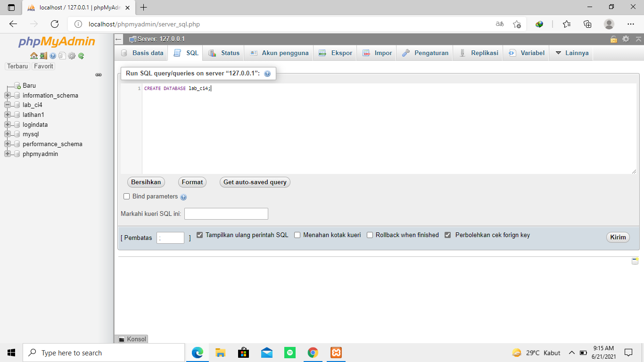Enable Rollback when finished option

tap(370, 234)
